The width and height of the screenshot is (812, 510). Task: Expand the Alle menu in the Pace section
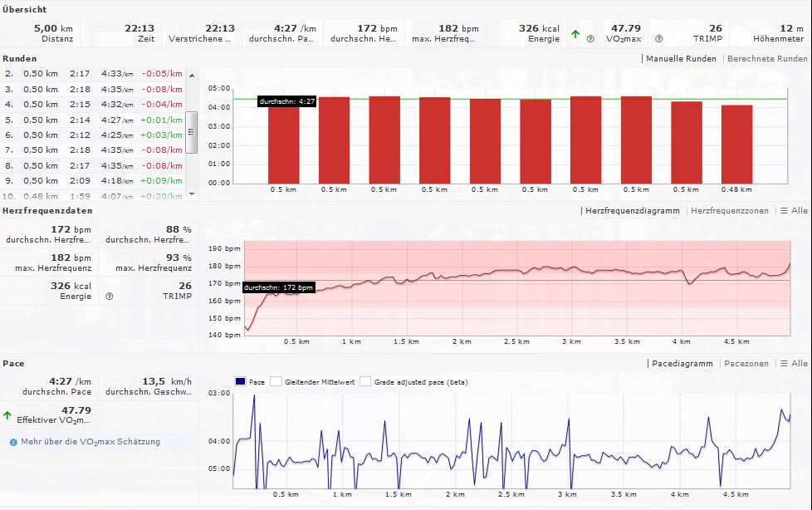[x=794, y=364]
